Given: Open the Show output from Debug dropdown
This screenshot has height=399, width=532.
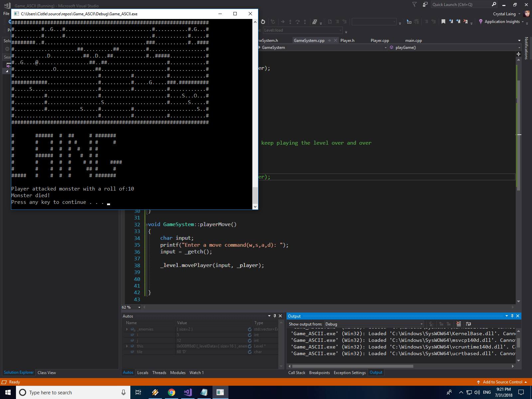Looking at the screenshot, I should click(421, 324).
